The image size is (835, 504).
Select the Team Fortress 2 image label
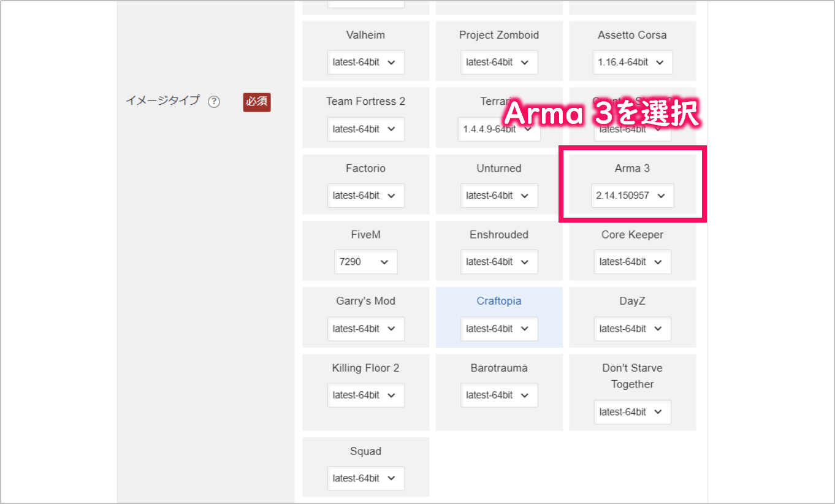[365, 101]
